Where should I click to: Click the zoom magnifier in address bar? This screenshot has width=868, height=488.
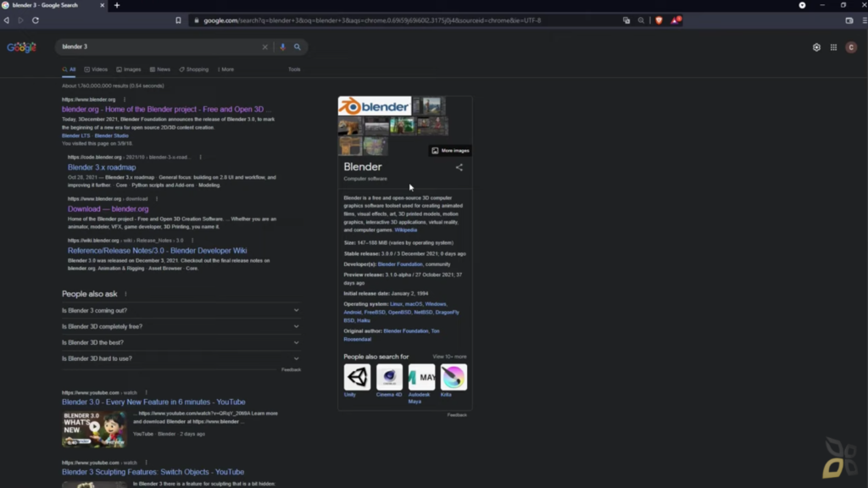pyautogui.click(x=641, y=20)
